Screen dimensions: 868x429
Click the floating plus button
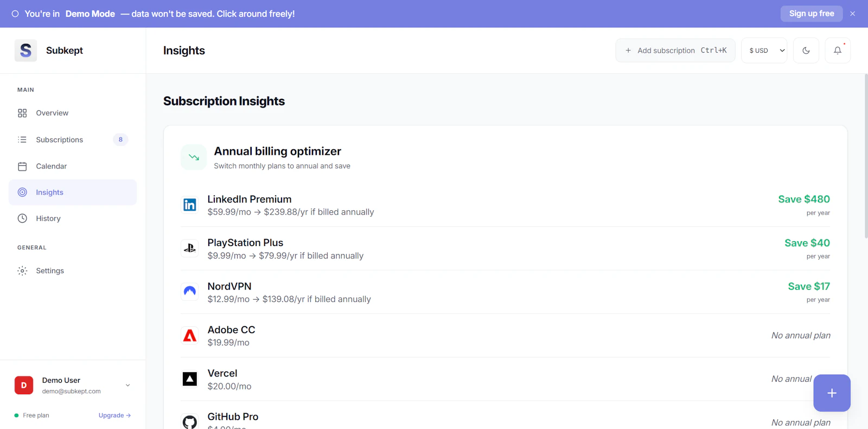(x=832, y=393)
